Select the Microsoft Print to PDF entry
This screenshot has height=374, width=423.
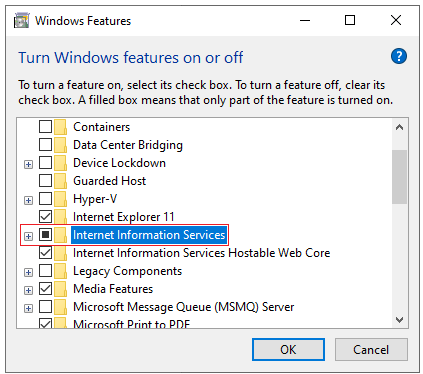click(x=131, y=323)
